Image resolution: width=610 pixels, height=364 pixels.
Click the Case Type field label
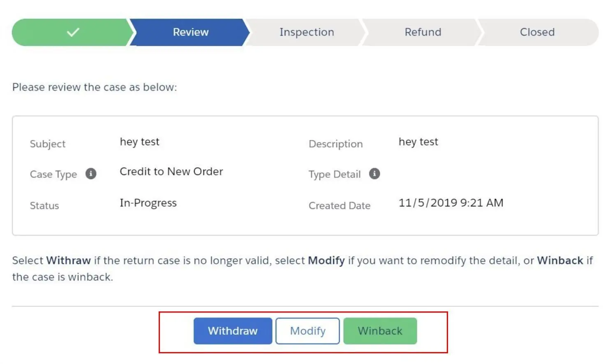(53, 174)
